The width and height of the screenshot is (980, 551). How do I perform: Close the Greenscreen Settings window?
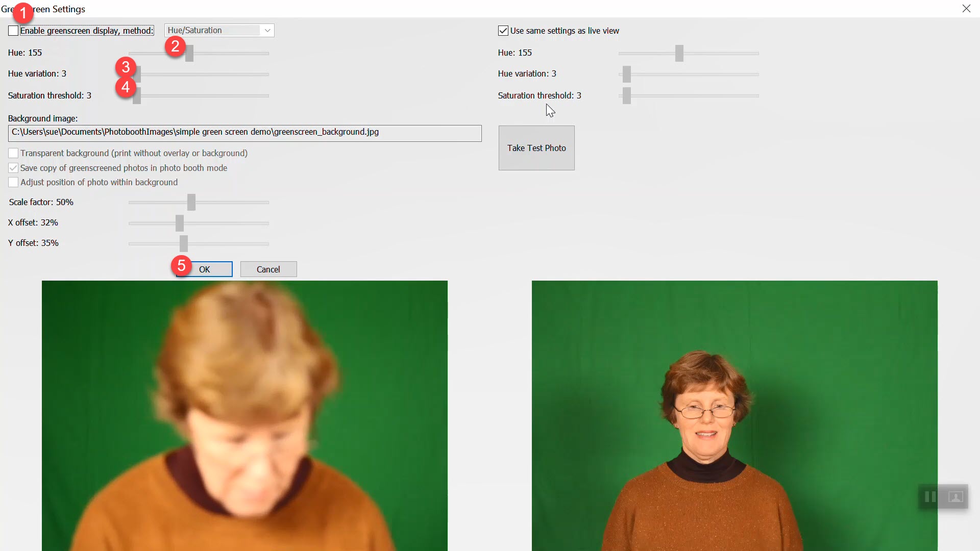click(x=966, y=9)
